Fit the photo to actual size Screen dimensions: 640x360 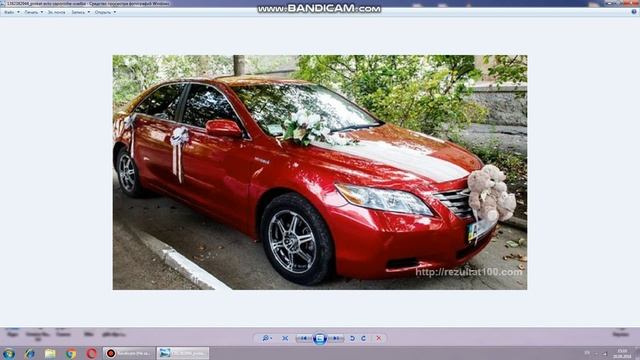click(x=285, y=338)
